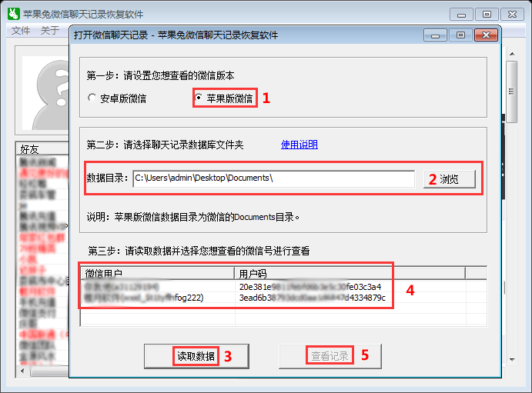532x393 pixels.
Task: Click the 用户码 column header
Action: click(350, 273)
